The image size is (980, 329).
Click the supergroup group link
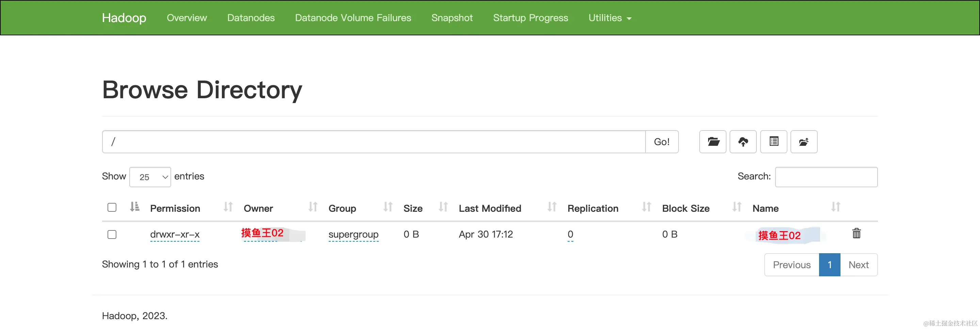point(353,235)
